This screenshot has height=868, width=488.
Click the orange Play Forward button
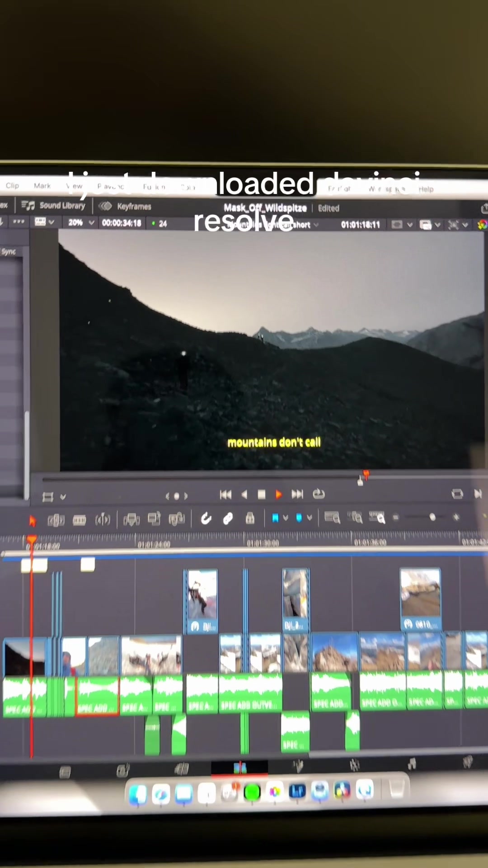tap(278, 495)
